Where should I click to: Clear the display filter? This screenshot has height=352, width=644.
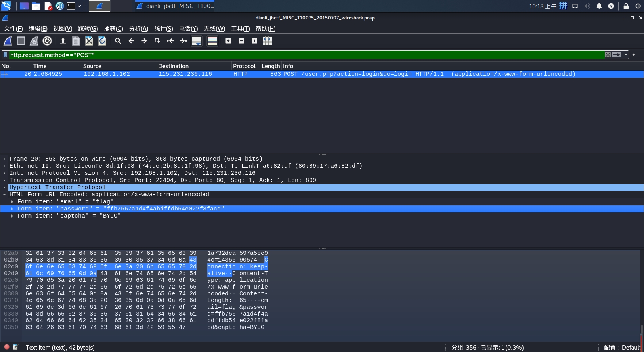click(608, 55)
